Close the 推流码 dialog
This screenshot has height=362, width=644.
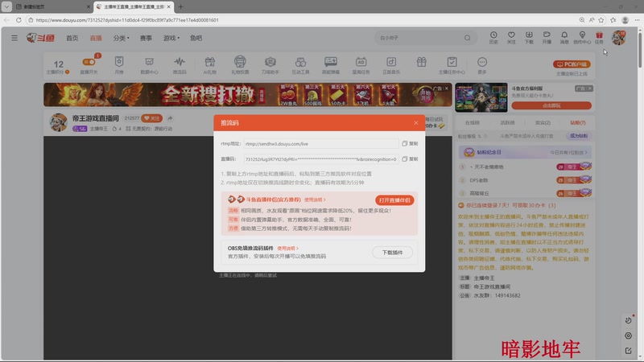pyautogui.click(x=415, y=123)
